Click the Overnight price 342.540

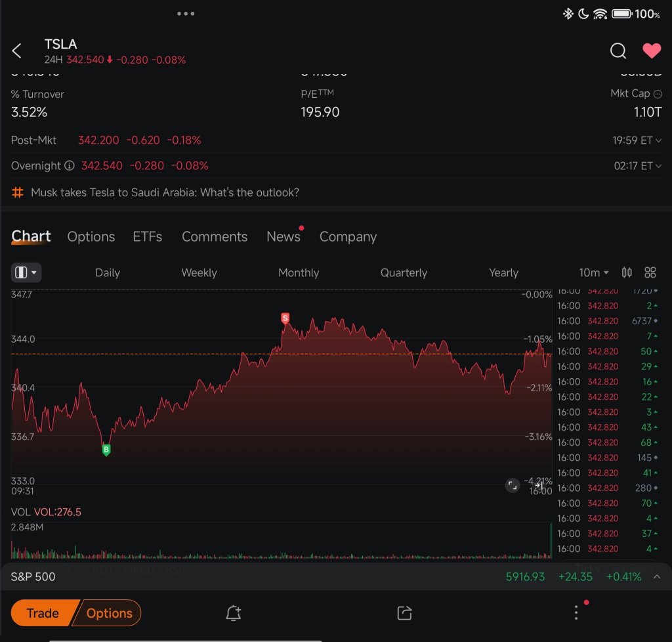tap(102, 166)
